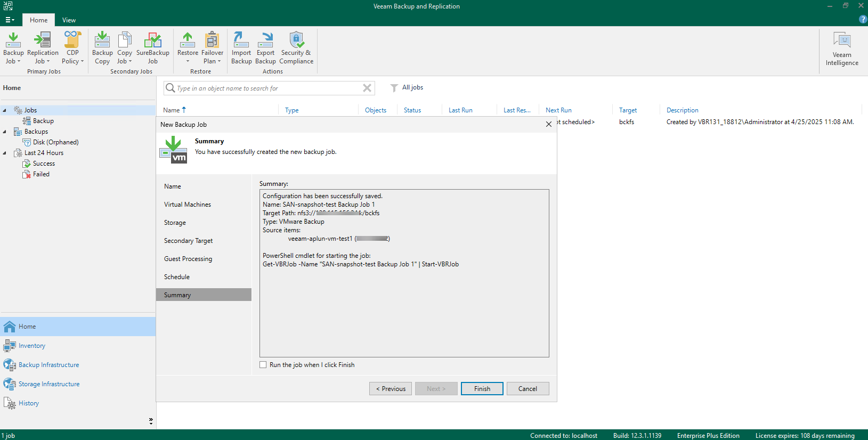Click the 'bckfs' target cell
868x440 pixels.
(x=627, y=122)
